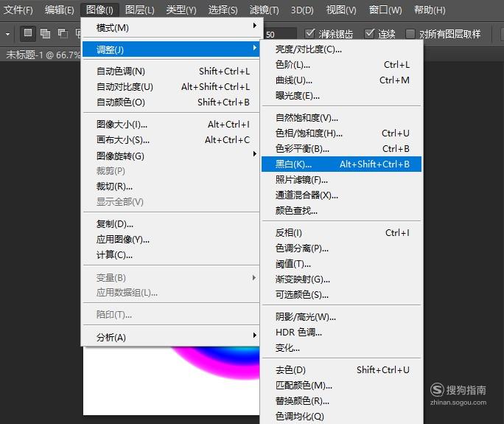Open the 3D(D) menu
Viewport: 504px width, 424px height.
[x=302, y=10]
